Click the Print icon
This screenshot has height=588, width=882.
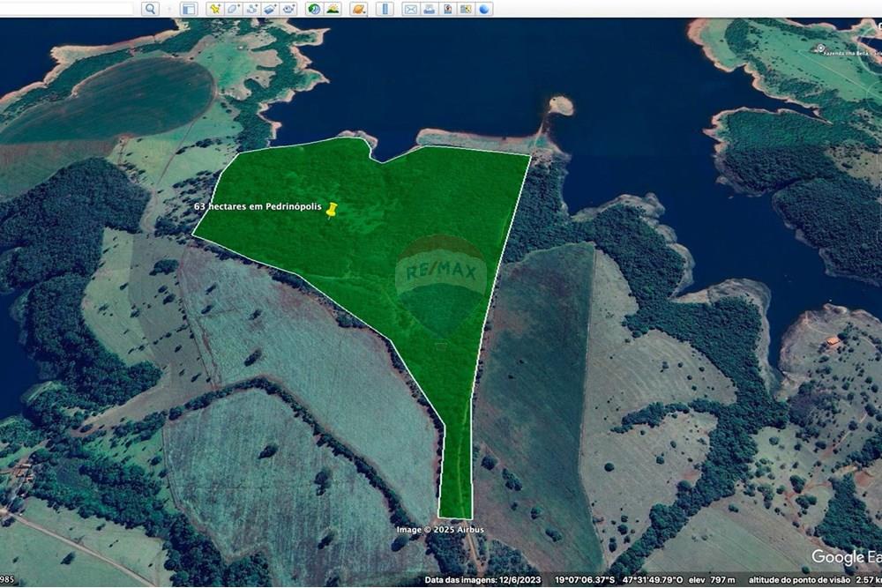(x=429, y=9)
